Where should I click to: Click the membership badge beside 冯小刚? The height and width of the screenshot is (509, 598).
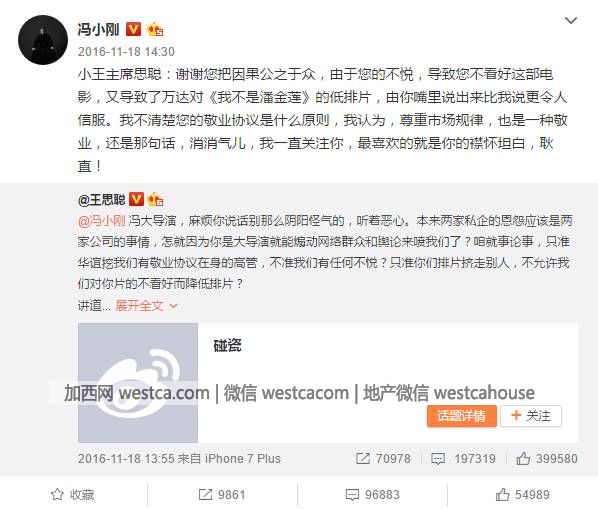click(155, 29)
